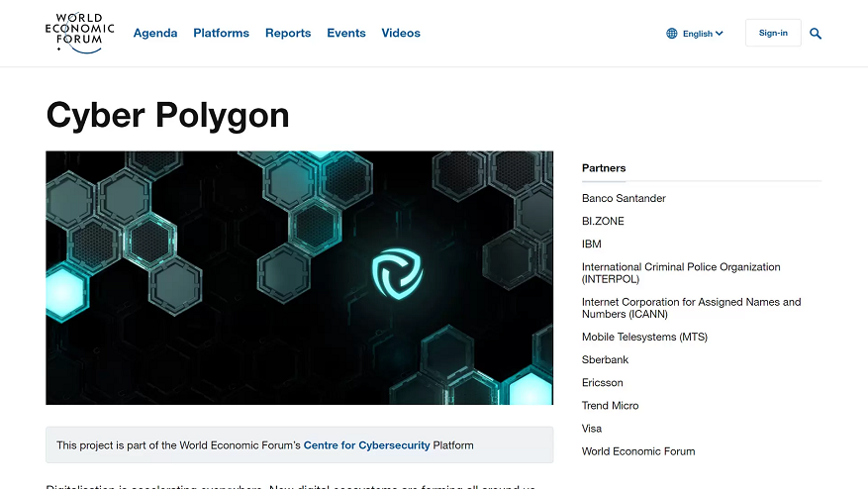Open the Platforms menu
This screenshot has height=489, width=868.
point(221,33)
